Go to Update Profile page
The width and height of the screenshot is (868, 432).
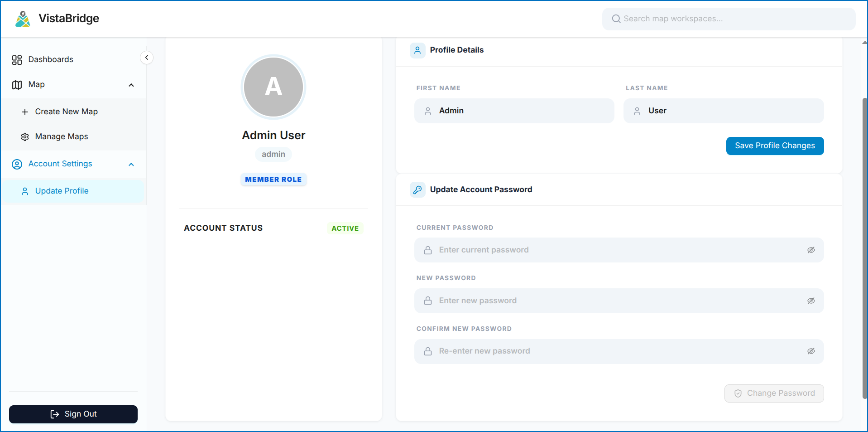click(73, 191)
